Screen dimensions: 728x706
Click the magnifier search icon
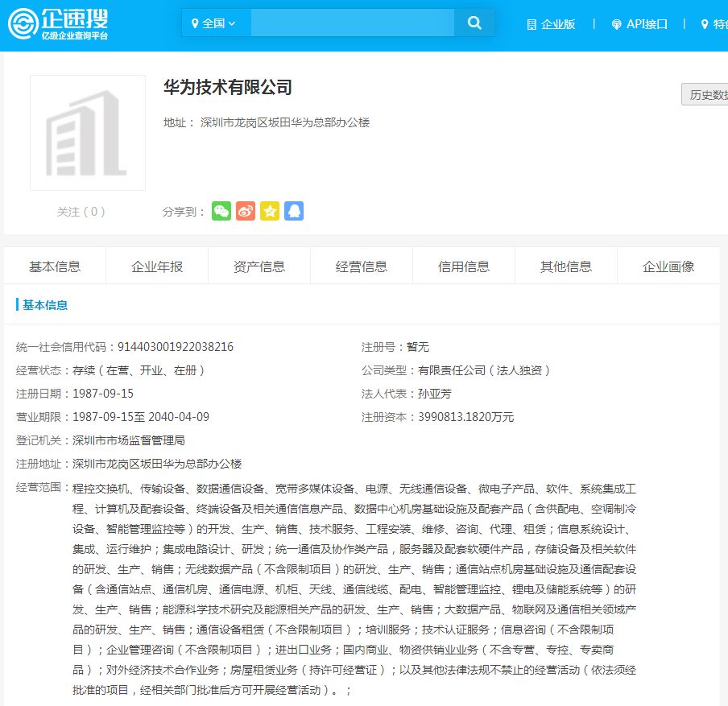pos(474,23)
